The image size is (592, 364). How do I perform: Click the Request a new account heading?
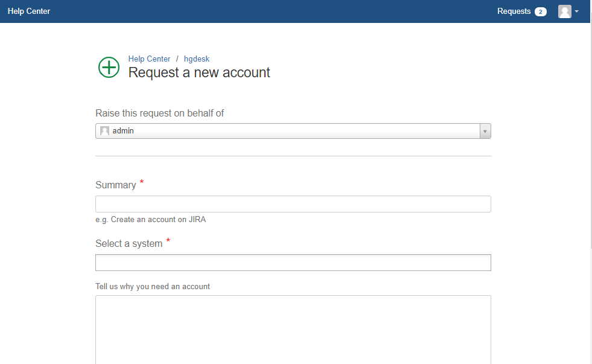click(x=199, y=72)
